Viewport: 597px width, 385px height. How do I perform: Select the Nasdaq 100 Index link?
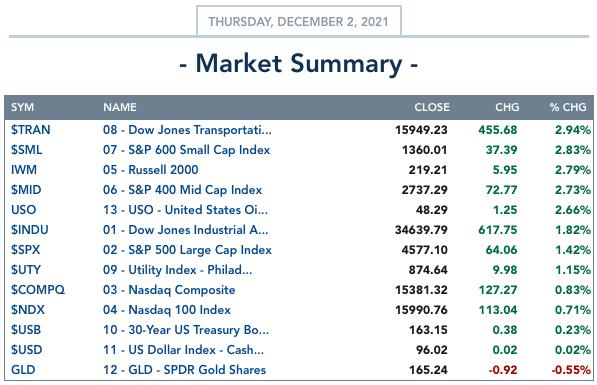click(x=167, y=310)
